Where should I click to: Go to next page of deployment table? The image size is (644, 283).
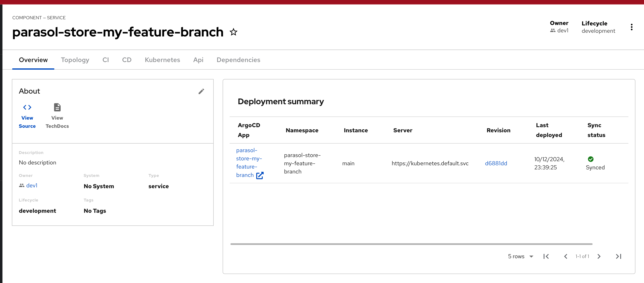[599, 256]
